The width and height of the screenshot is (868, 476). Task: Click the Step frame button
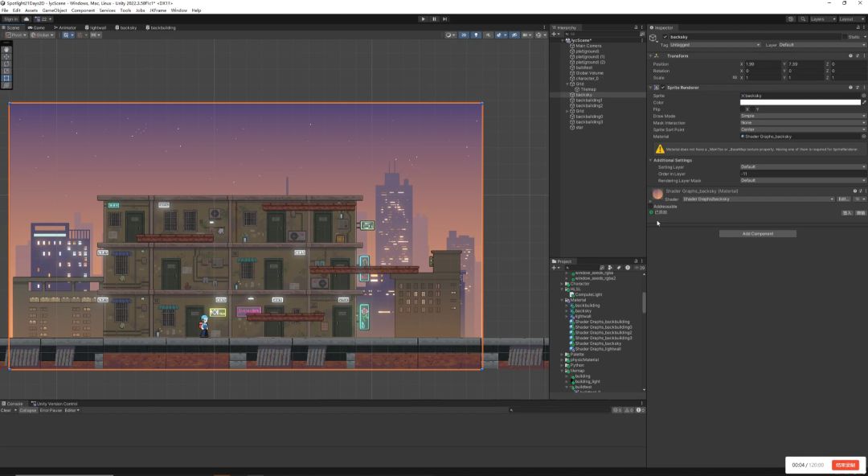(445, 18)
